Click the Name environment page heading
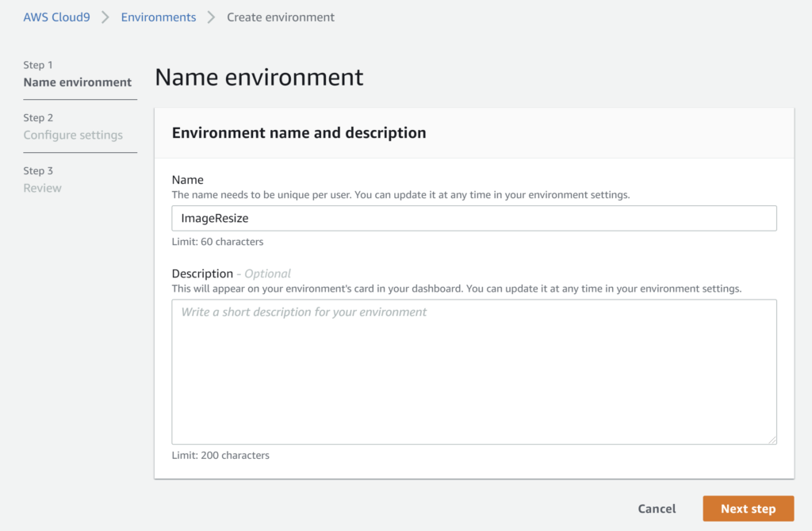 (259, 77)
